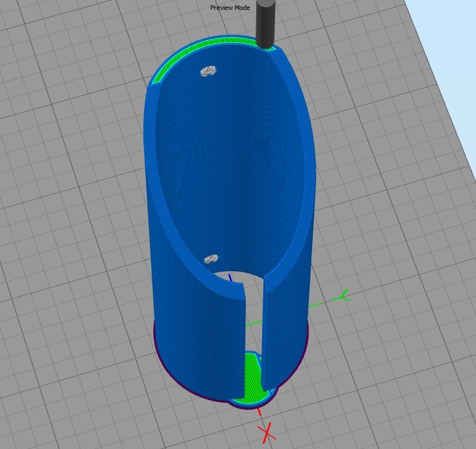Click the green Y axis arrow marker
The height and width of the screenshot is (449, 476).
pyautogui.click(x=343, y=295)
